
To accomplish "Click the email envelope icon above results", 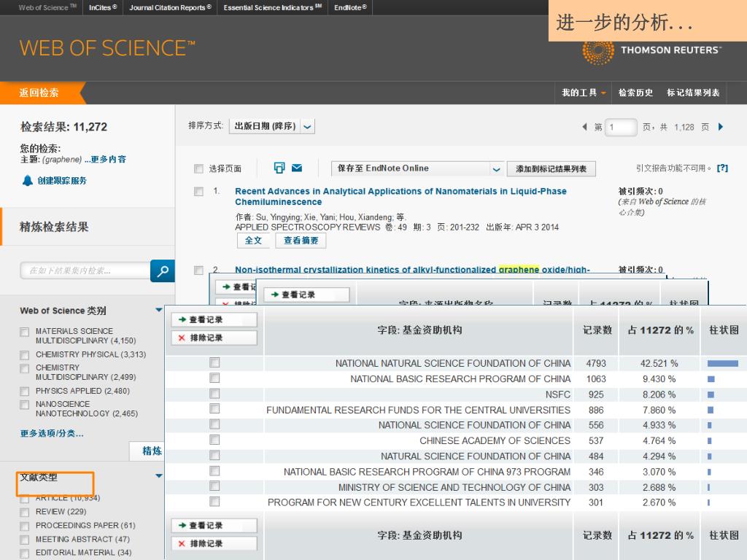I will (297, 168).
